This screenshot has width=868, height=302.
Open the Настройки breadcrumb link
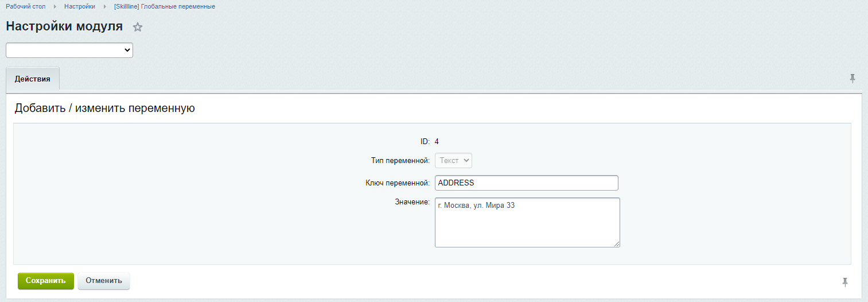80,6
